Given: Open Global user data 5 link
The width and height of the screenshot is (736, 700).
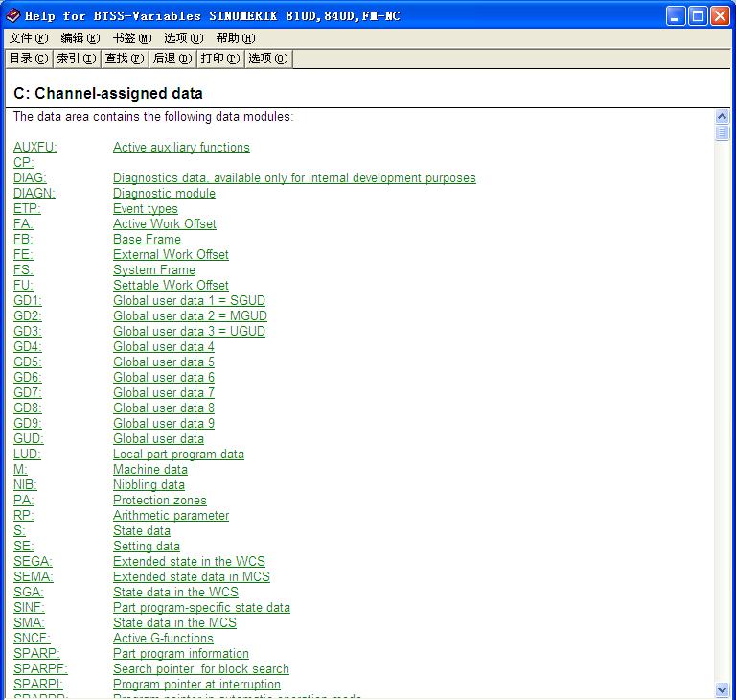Looking at the screenshot, I should tap(164, 362).
